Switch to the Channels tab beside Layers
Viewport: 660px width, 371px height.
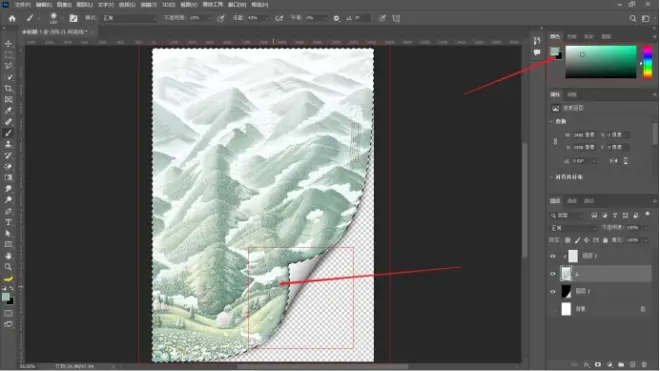tap(572, 201)
